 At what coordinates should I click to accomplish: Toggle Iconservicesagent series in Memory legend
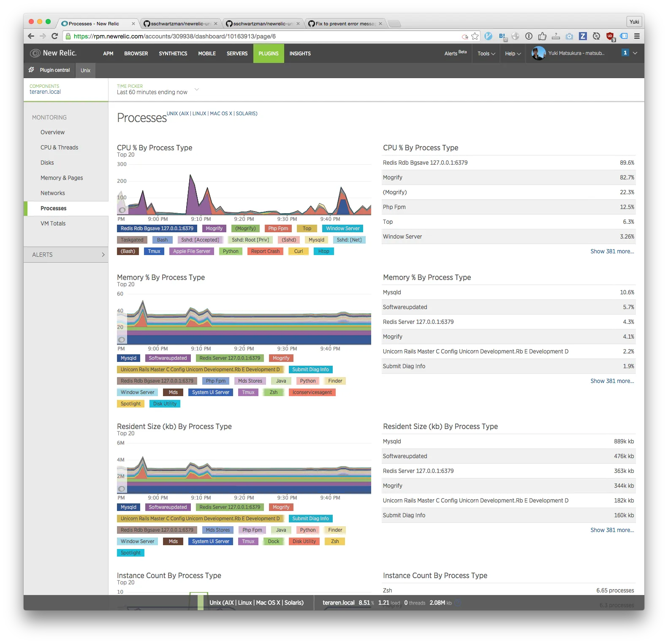tap(312, 392)
